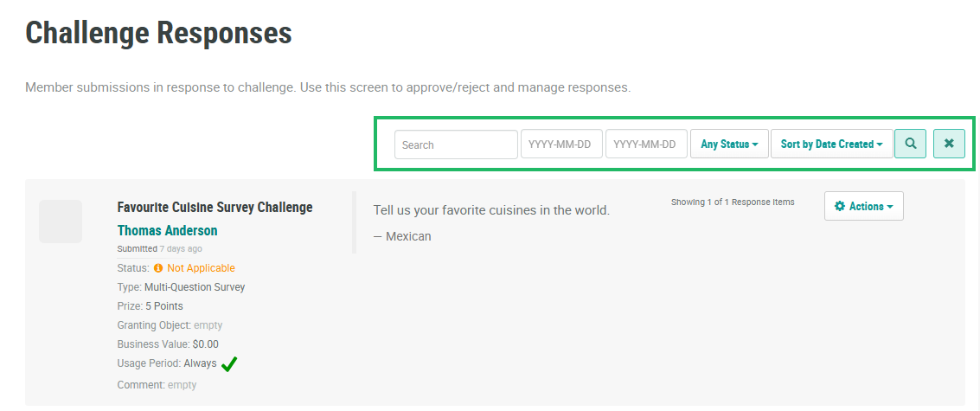The image size is (980, 411).
Task: Click the gear icon in the Actions button
Action: tap(839, 207)
